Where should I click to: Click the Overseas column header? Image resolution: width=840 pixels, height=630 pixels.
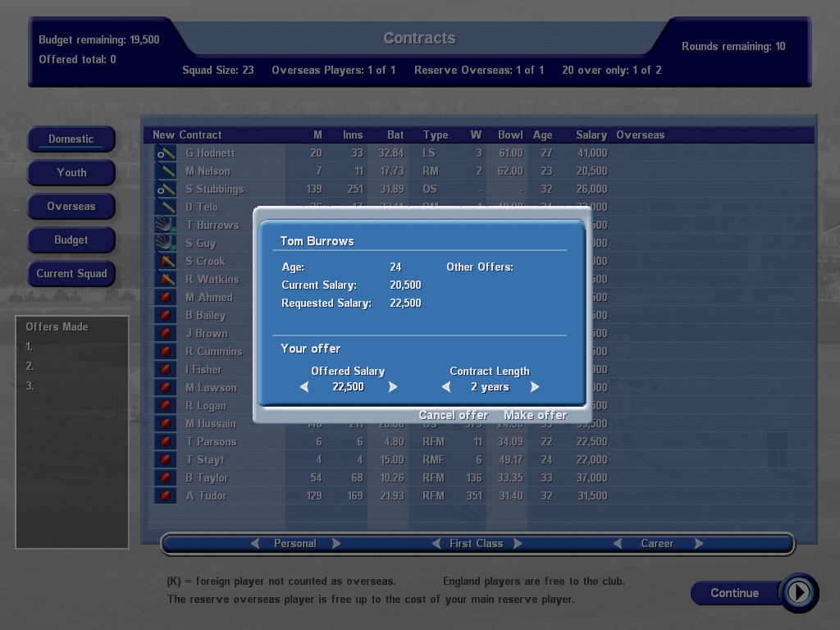coord(640,135)
